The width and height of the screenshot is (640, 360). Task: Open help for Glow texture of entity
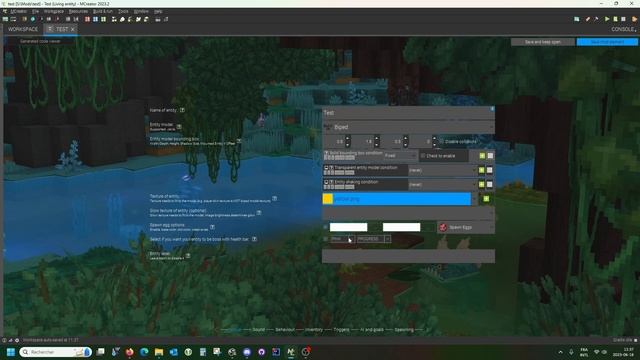click(x=259, y=213)
